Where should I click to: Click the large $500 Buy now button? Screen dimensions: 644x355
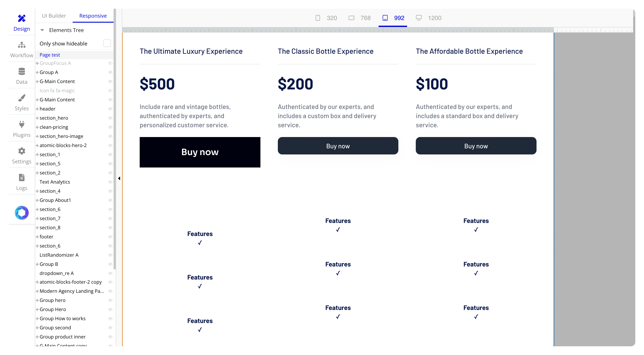click(200, 152)
